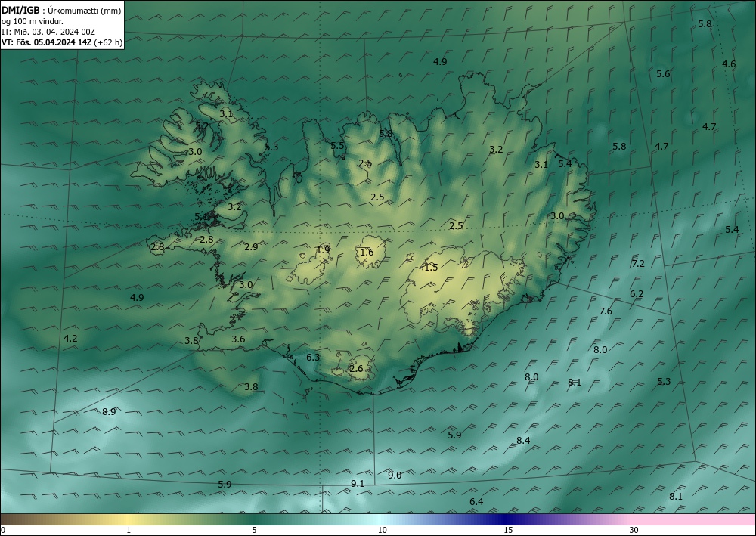Click the 2.6 value on the southern glacier
756x536 pixels.
[x=356, y=369]
